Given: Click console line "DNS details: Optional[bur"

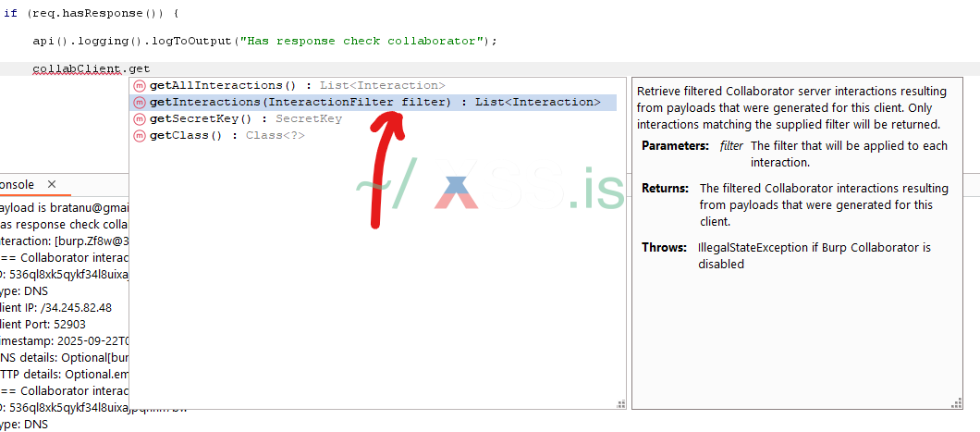Looking at the screenshot, I should coord(65,358).
